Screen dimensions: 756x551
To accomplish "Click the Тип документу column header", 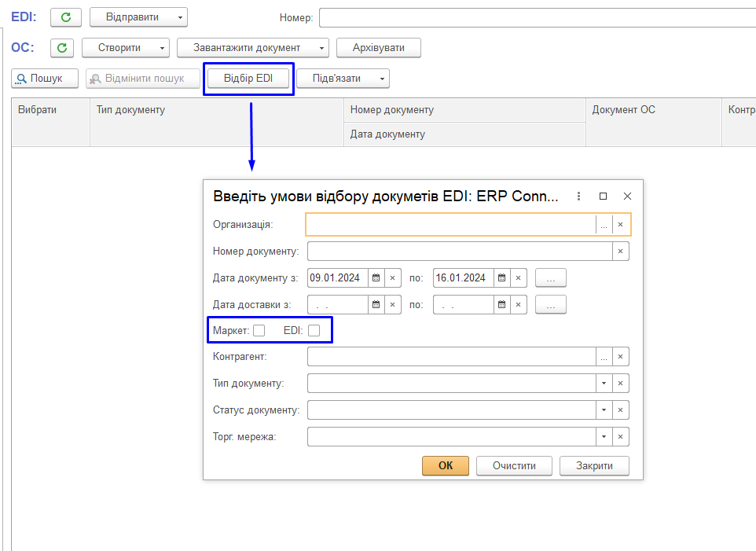I will pos(130,110).
